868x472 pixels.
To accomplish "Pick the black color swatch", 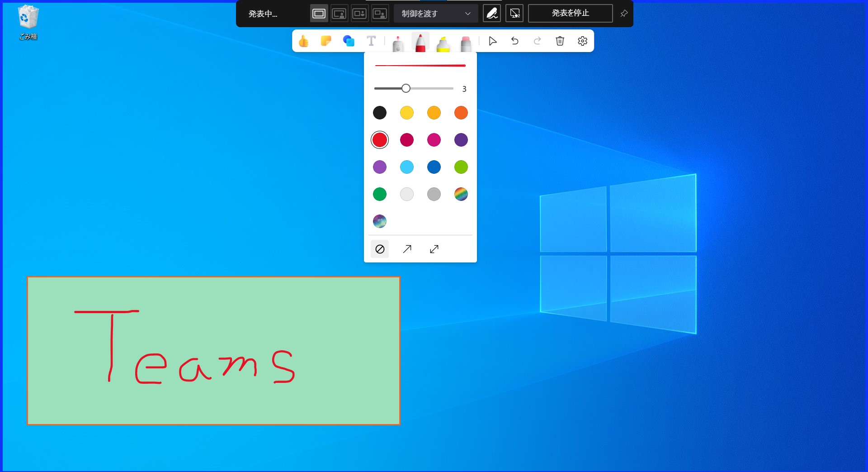I will [x=380, y=113].
